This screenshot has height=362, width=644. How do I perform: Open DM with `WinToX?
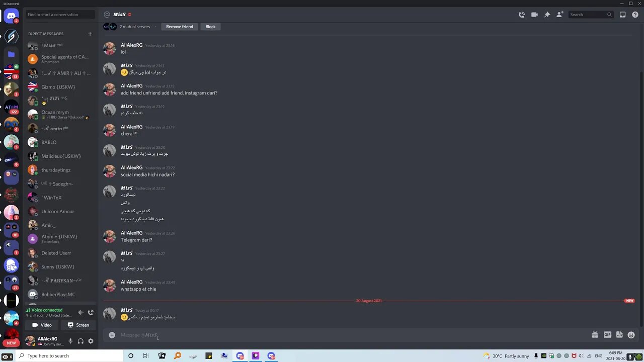click(60, 198)
